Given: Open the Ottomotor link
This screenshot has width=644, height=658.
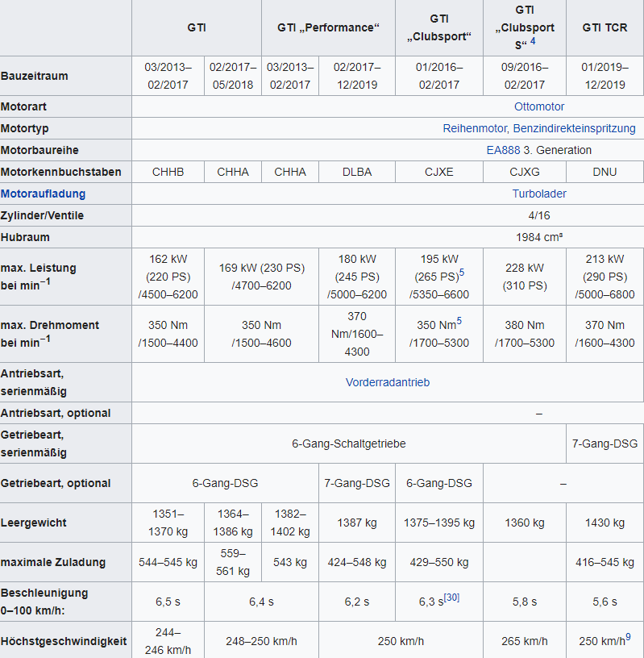Looking at the screenshot, I should [538, 106].
